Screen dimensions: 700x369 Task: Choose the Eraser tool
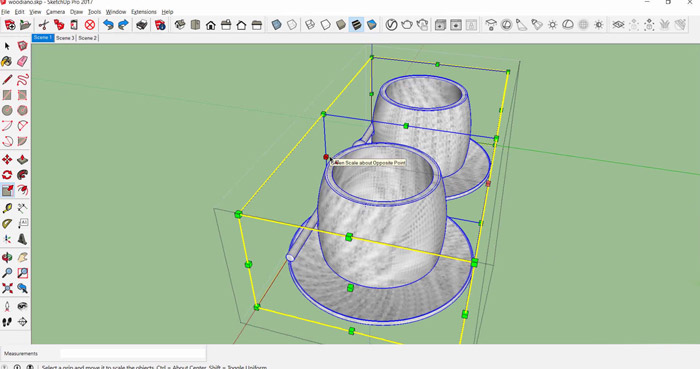pos(22,62)
